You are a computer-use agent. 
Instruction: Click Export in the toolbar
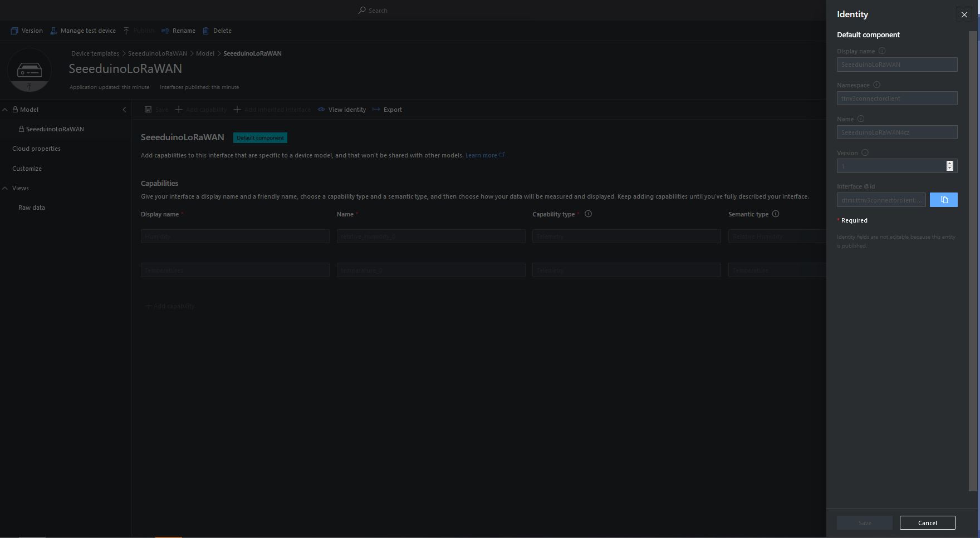(x=388, y=110)
